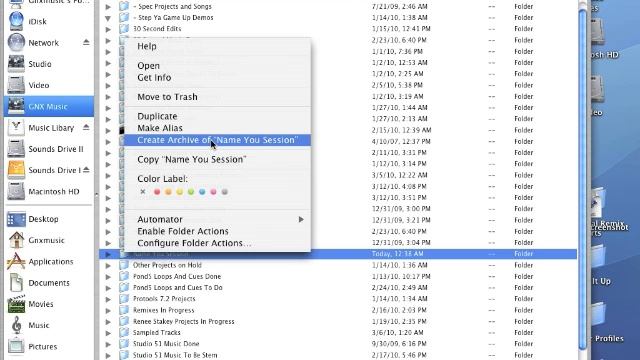Choose Copy "Name You Session"
Image resolution: width=640 pixels, height=360 pixels.
(217, 160)
